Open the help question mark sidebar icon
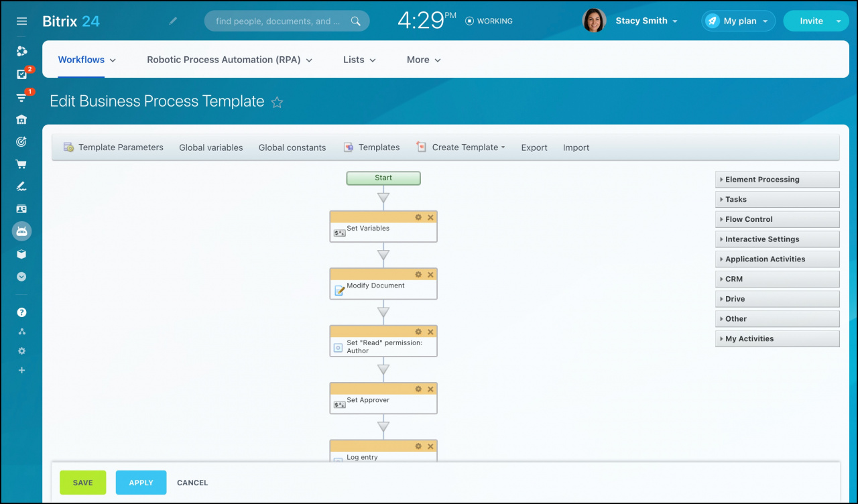The width and height of the screenshot is (858, 504). tap(21, 312)
